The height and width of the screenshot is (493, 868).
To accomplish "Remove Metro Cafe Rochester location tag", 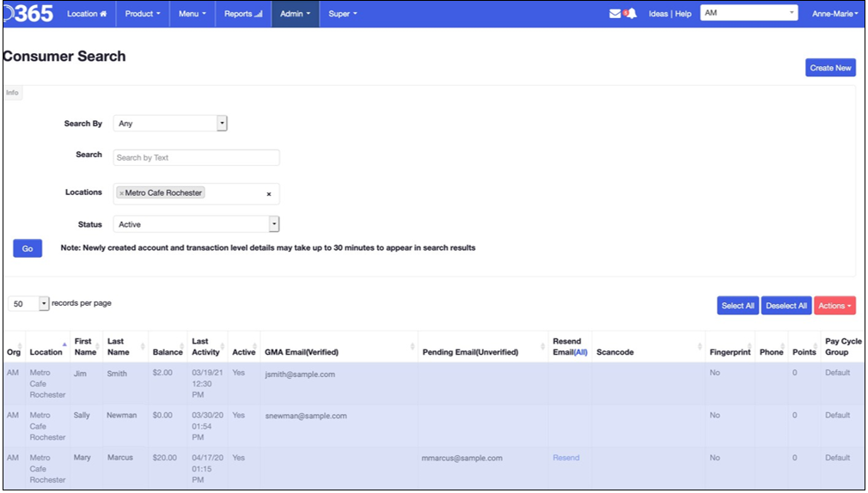I will (x=121, y=193).
